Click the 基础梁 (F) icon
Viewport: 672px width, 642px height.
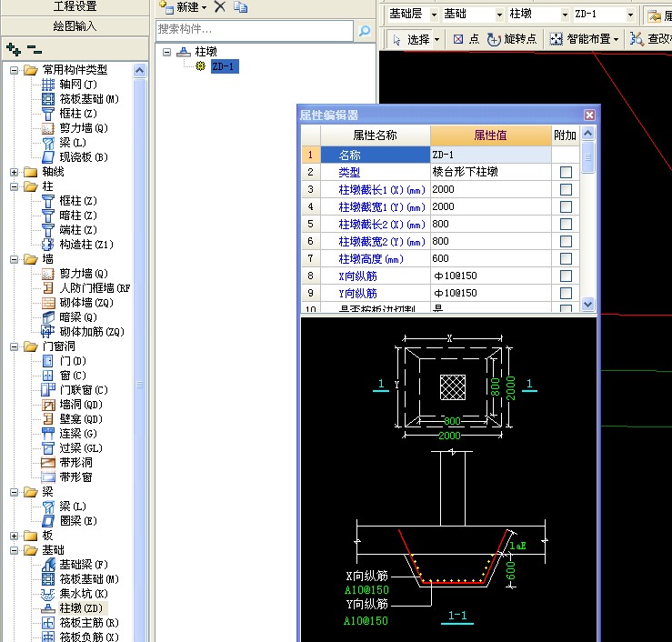tap(48, 565)
